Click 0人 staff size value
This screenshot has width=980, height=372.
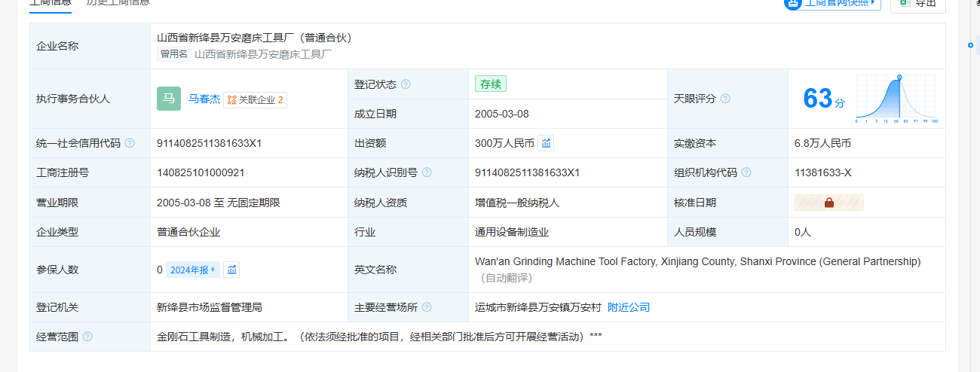coord(803,232)
